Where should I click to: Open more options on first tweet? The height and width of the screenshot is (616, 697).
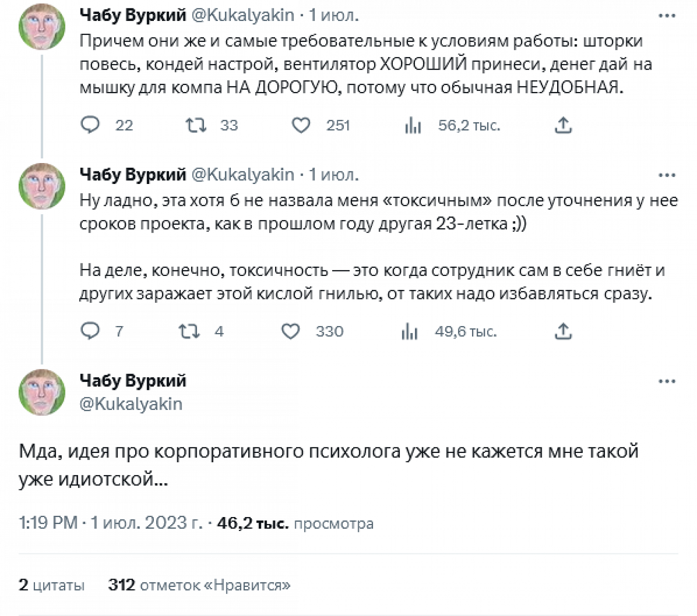(x=667, y=16)
